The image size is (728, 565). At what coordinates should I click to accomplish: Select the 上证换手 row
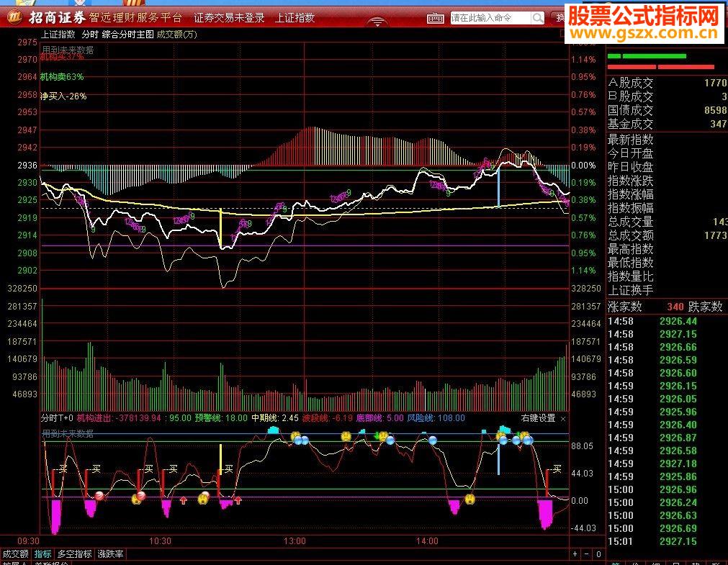(x=667, y=290)
